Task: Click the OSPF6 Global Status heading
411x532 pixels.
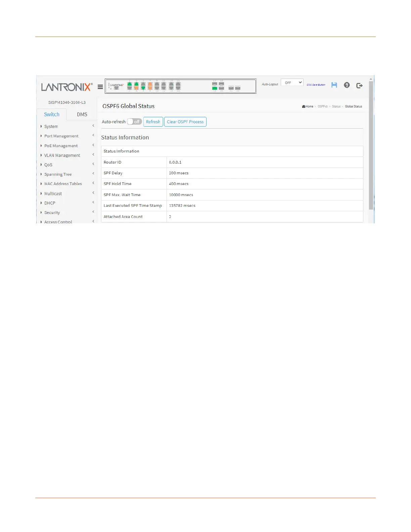Action: click(129, 106)
